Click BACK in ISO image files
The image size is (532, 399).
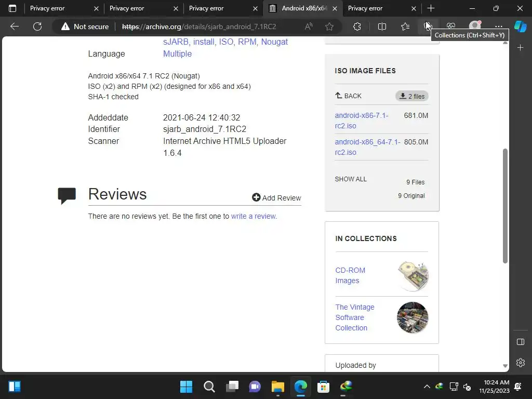coord(349,96)
